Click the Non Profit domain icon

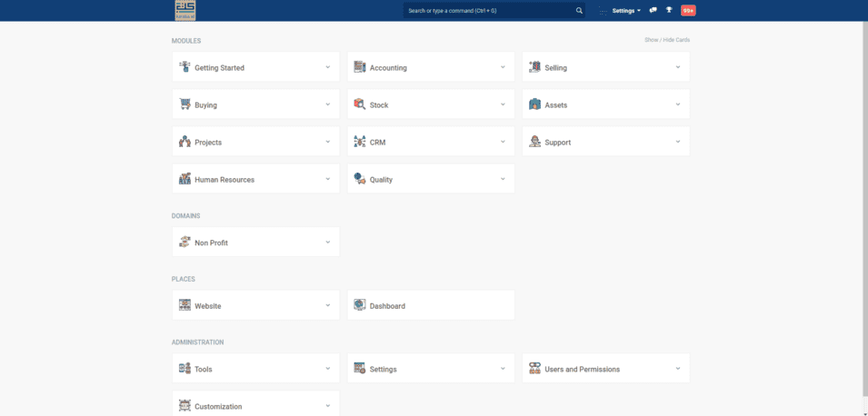185,242
